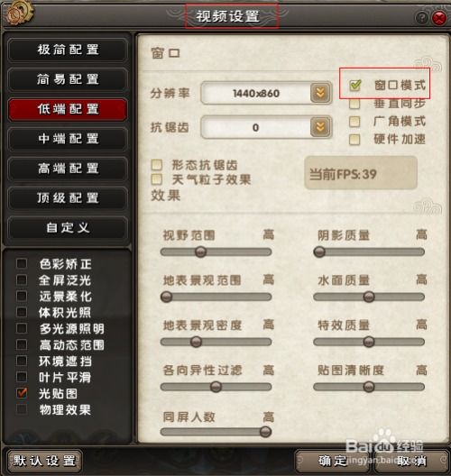Viewport: 451px width, 476px height.
Task: Tick the 天气粒子效果 checkbox
Action: 157,179
